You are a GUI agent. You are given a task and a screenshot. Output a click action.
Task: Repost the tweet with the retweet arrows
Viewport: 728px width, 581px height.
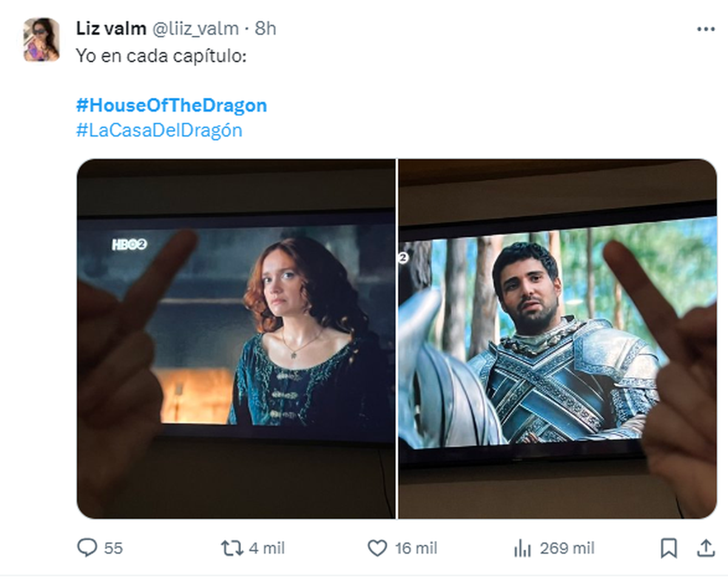click(231, 548)
